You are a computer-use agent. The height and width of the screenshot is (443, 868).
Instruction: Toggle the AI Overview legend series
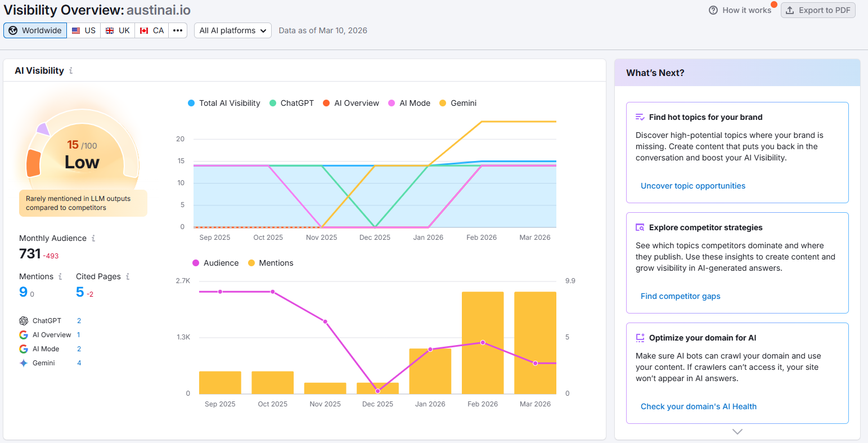pyautogui.click(x=351, y=103)
